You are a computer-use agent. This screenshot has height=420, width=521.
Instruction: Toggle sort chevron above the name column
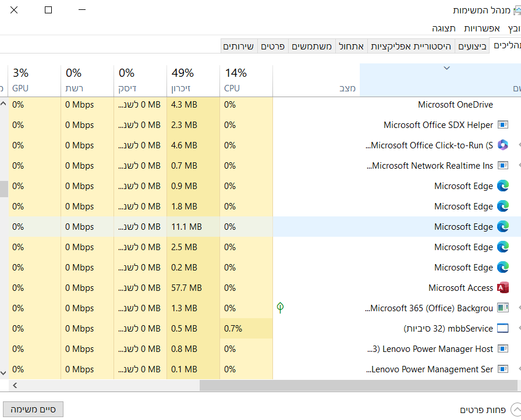point(446,68)
